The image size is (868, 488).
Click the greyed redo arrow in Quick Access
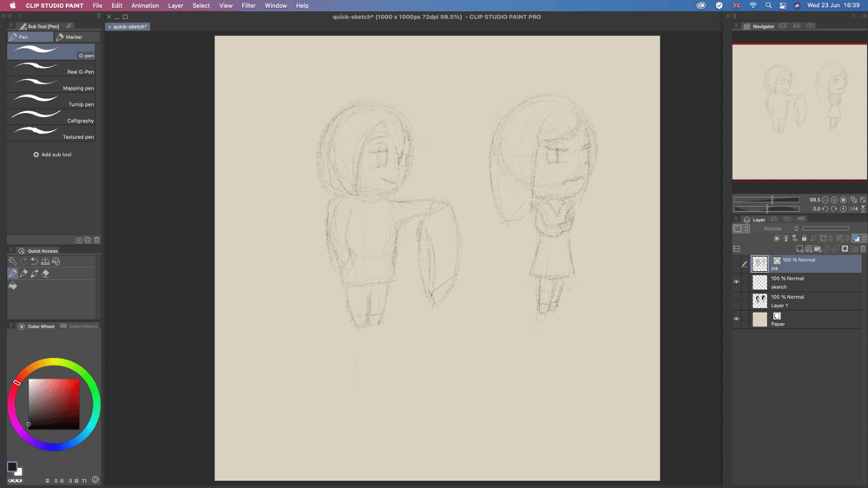point(23,261)
